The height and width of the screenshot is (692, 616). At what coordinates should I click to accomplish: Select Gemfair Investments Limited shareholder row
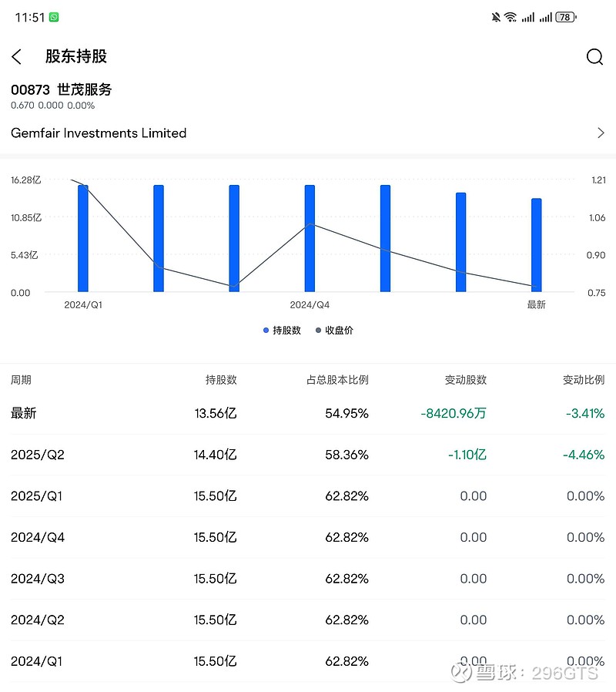click(308, 133)
